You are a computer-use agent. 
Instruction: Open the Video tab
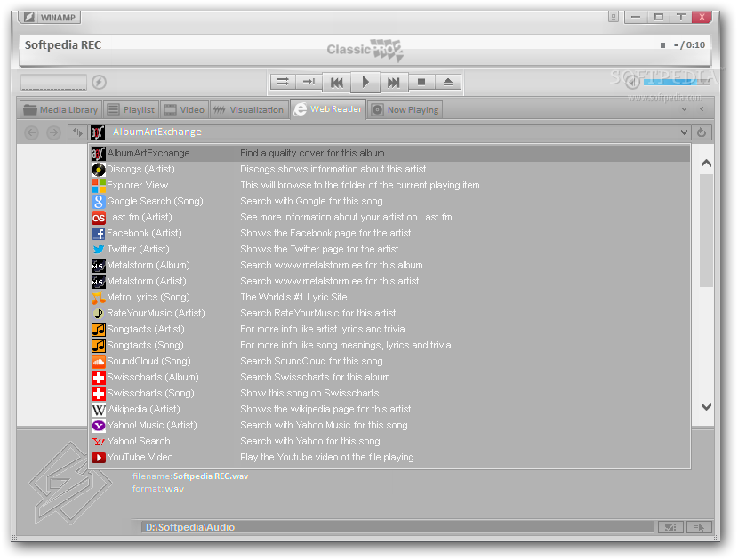pyautogui.click(x=184, y=109)
